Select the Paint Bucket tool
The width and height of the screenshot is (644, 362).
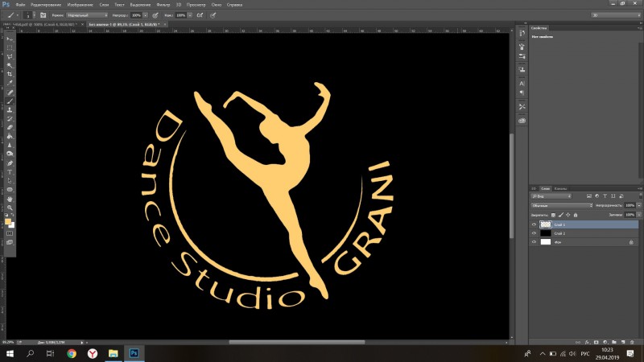pyautogui.click(x=10, y=136)
